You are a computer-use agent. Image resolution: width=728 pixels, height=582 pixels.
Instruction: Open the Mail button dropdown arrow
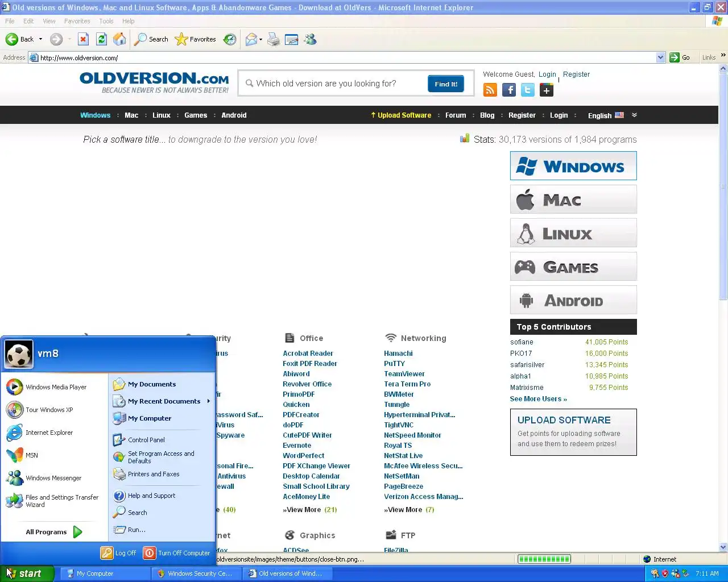(x=260, y=39)
